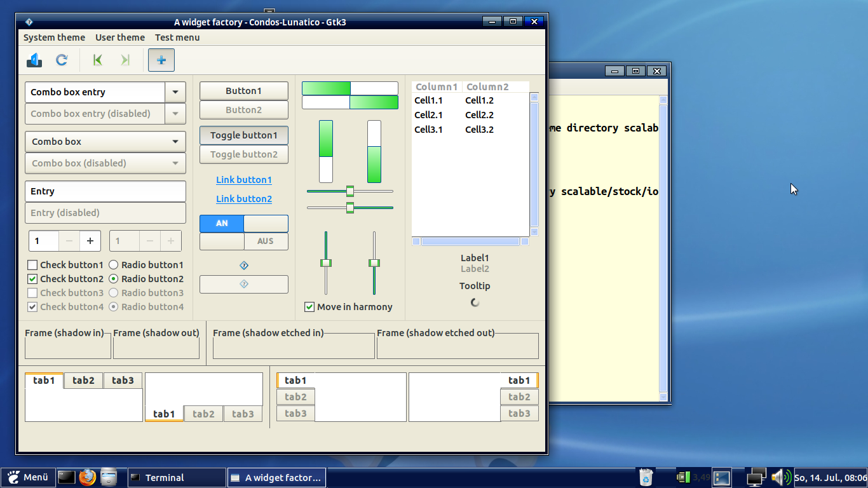
Task: Click the tree view scroll right arrow
Action: [525, 241]
